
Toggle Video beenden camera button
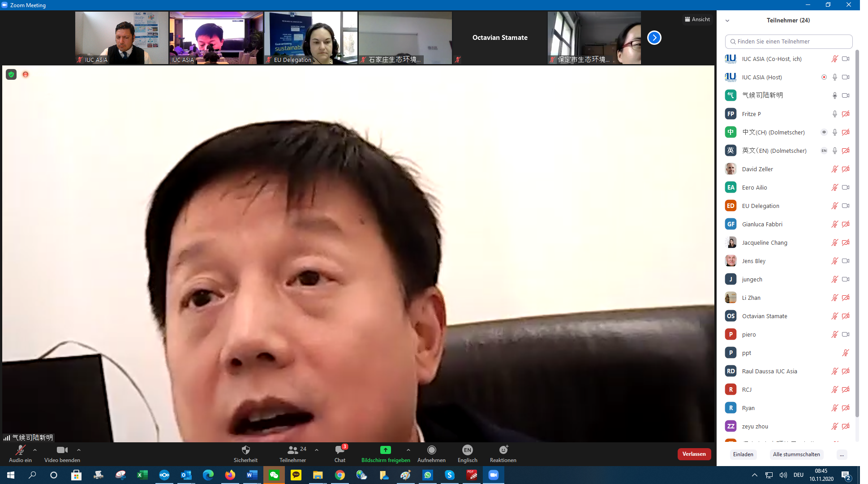pyautogui.click(x=62, y=450)
